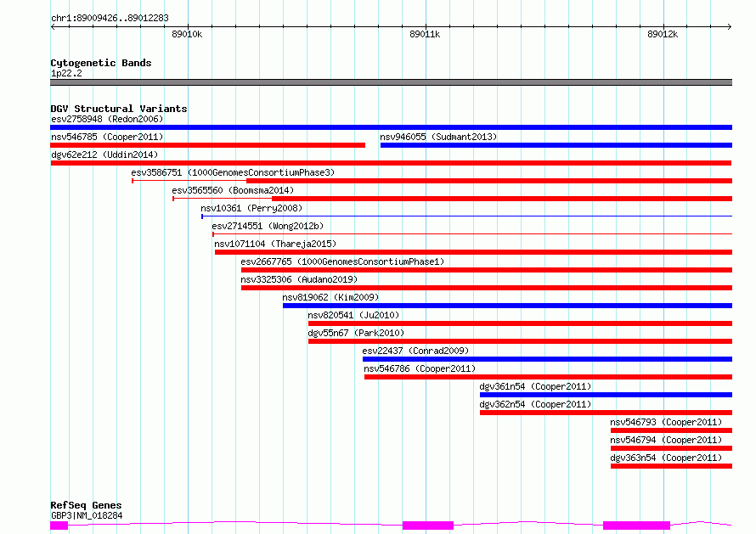Select dgv62e212 (Uddin2014) variant label

point(104,155)
